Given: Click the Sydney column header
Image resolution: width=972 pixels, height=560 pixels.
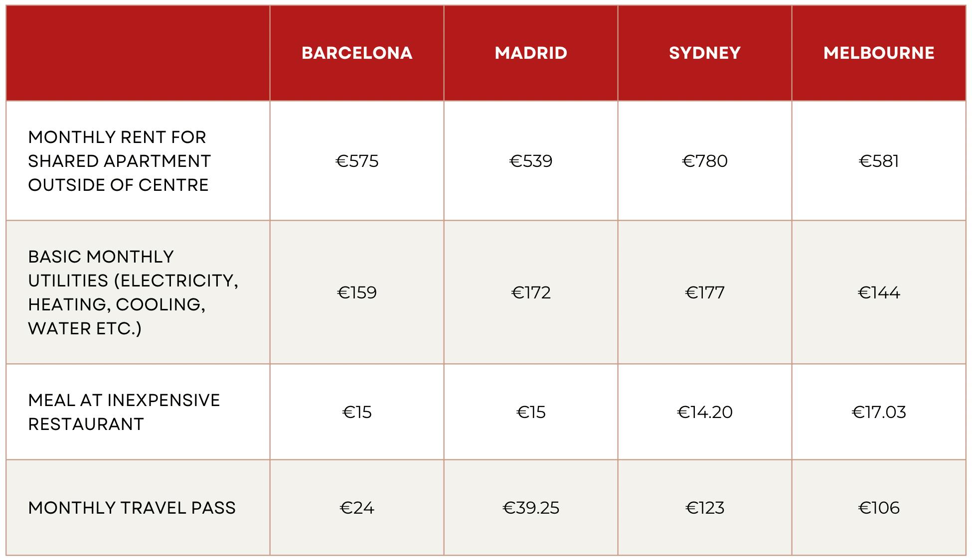Looking at the screenshot, I should (x=705, y=53).
